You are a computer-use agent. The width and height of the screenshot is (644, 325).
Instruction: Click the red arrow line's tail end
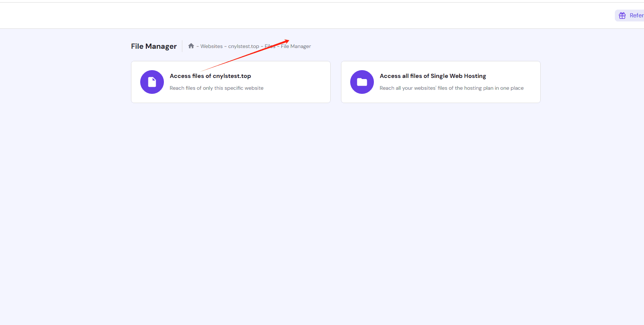click(x=202, y=71)
